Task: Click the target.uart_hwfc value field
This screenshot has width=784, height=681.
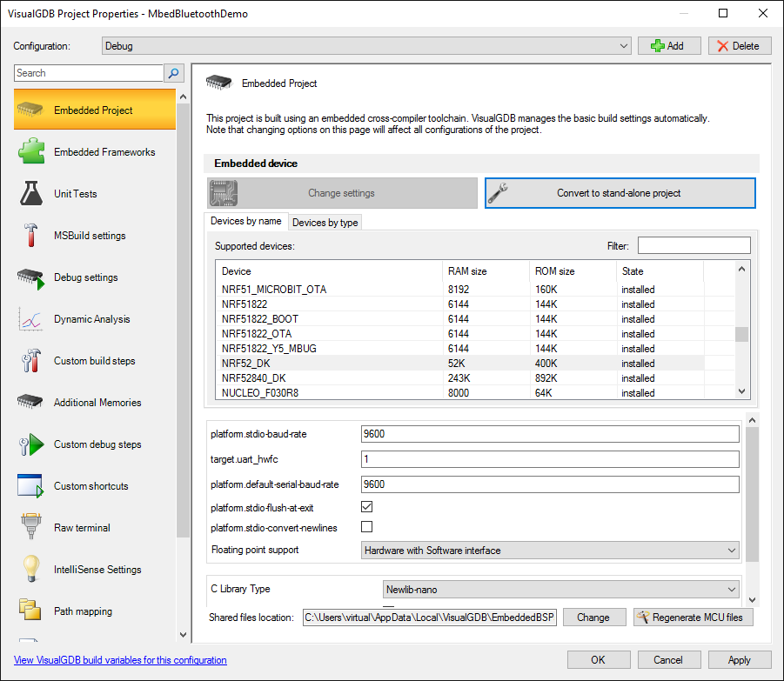Action: (550, 458)
